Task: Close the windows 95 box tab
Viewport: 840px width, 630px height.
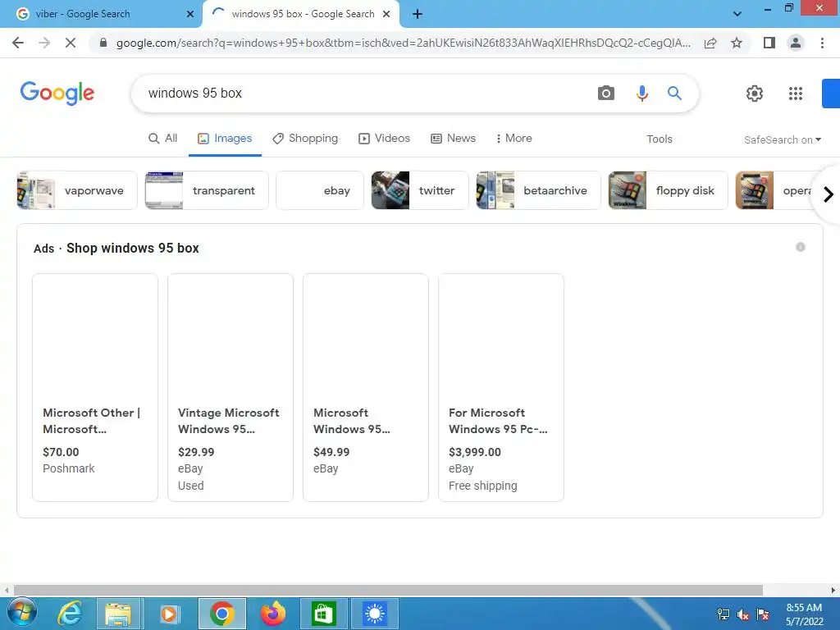Action: click(x=386, y=14)
